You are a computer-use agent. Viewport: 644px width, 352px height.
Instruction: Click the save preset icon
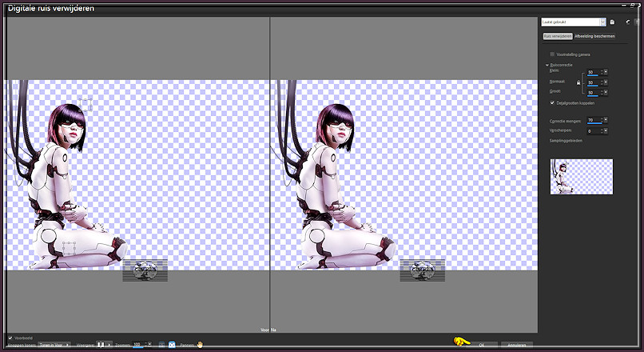point(612,22)
